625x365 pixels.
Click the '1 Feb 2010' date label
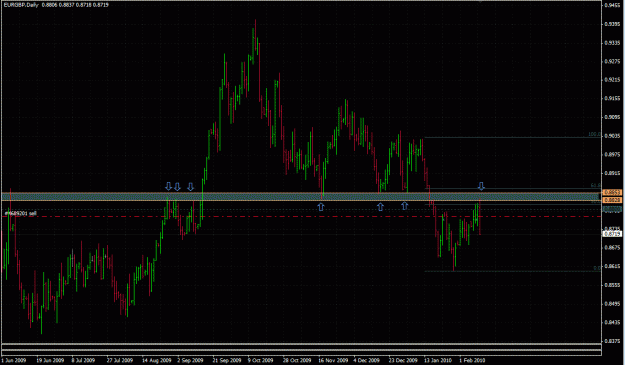point(472,360)
